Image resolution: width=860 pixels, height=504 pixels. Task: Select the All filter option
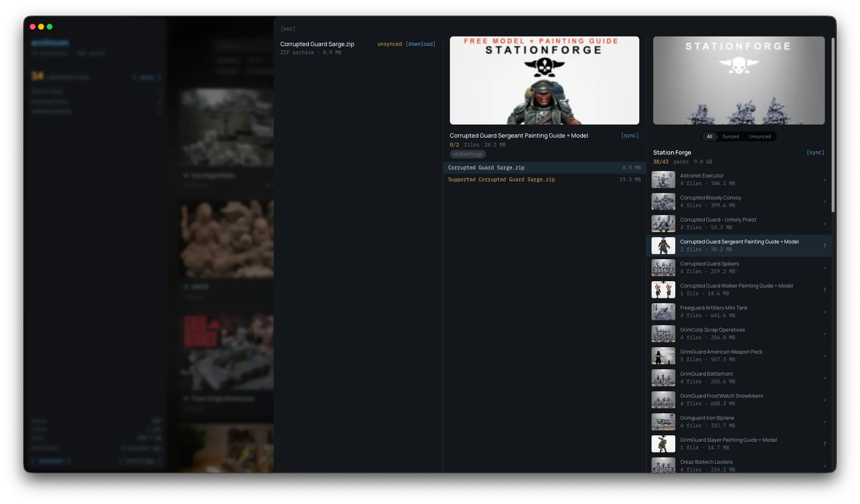tap(709, 136)
